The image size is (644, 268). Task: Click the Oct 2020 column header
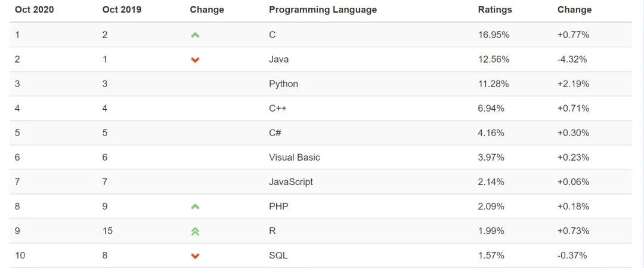click(34, 10)
